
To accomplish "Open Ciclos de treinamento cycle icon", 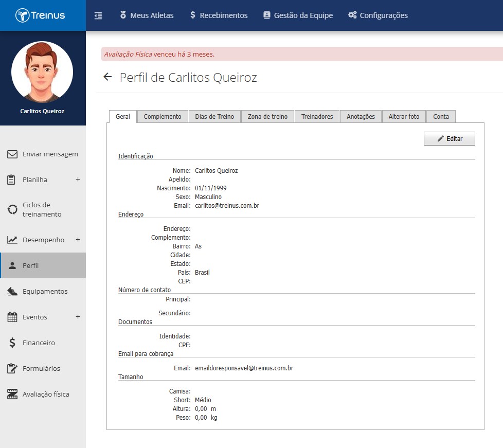I will click(12, 209).
